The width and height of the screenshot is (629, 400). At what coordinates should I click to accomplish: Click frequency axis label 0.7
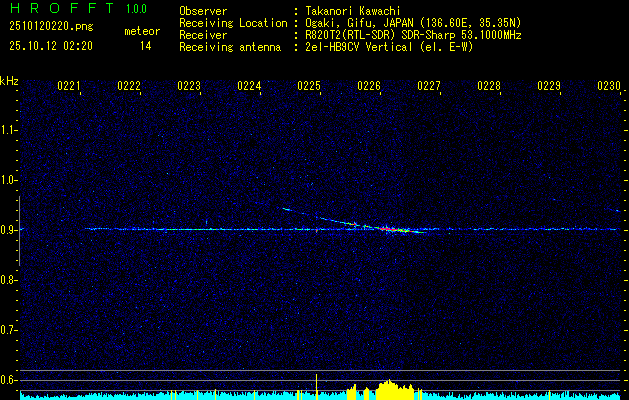point(8,330)
